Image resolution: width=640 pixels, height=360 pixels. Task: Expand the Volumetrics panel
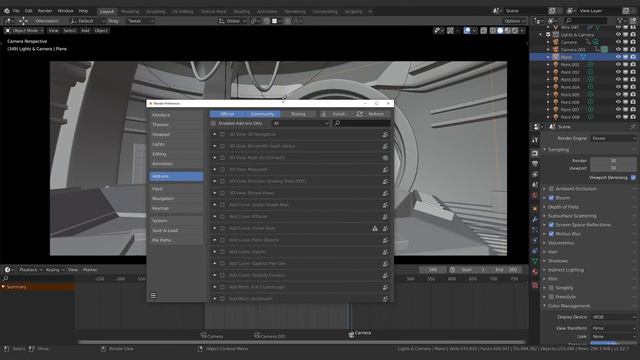click(544, 243)
